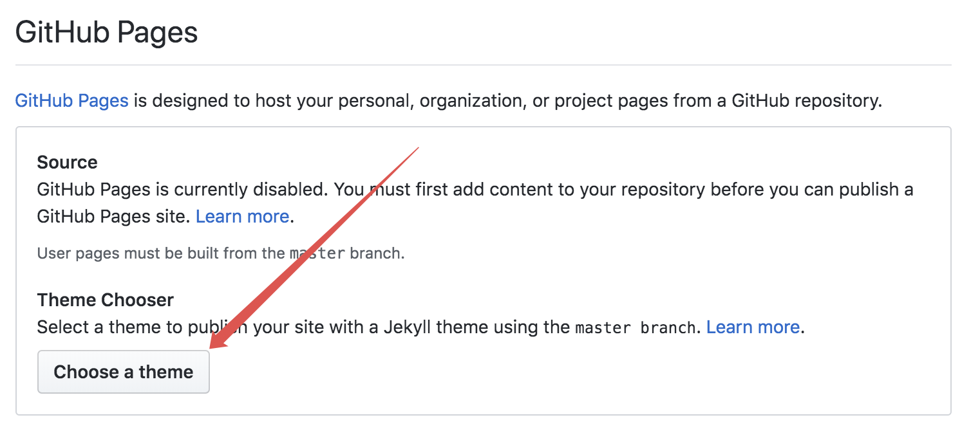This screenshot has height=440, width=980.
Task: Click the bold Source section heading
Action: 68,162
